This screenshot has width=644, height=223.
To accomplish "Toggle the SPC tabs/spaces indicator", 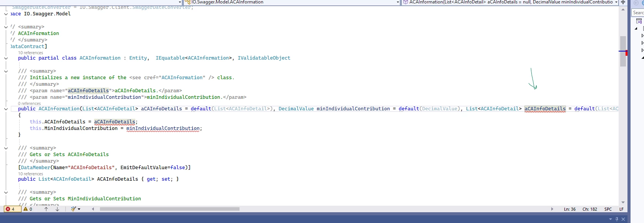I will pyautogui.click(x=608, y=209).
